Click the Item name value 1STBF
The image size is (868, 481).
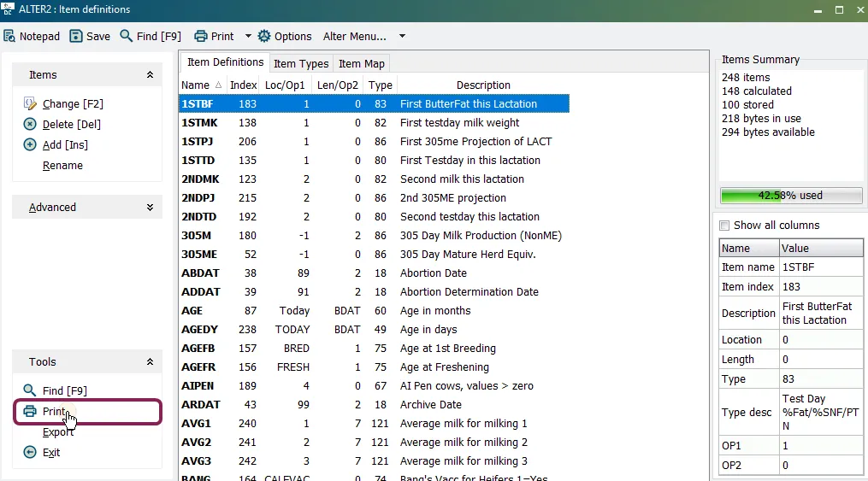click(821, 267)
